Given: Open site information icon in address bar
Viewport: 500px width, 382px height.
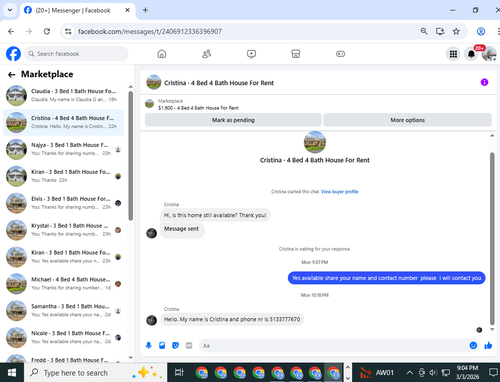Looking at the screenshot, I should pos(68,31).
